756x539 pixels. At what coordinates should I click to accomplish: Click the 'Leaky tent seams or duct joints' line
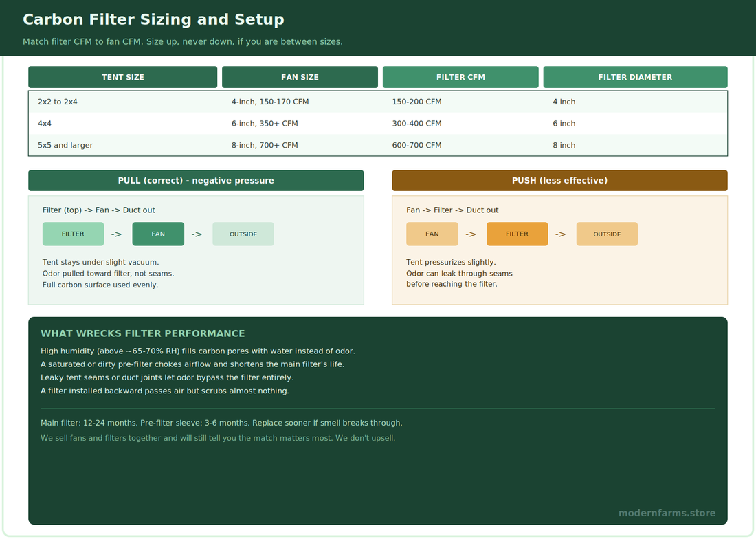pyautogui.click(x=167, y=377)
